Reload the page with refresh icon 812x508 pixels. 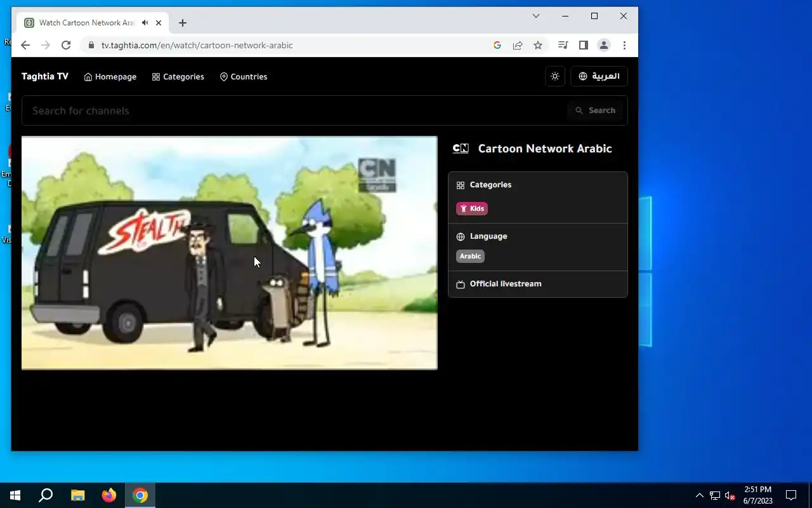[x=66, y=45]
